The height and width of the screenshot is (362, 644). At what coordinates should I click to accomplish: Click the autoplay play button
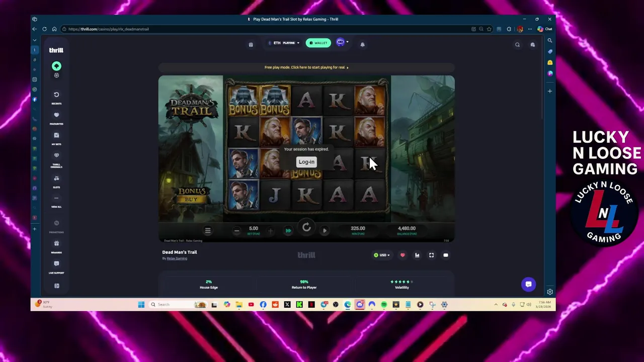[x=325, y=231]
